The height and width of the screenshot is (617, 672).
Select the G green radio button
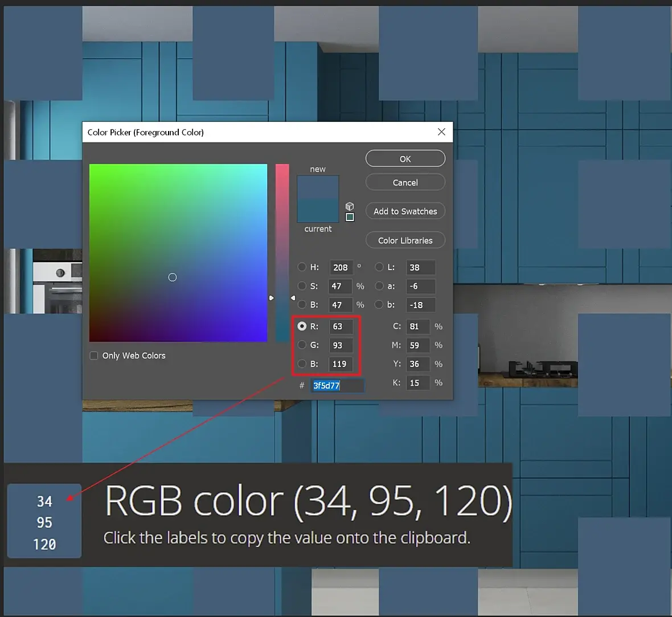[x=302, y=345]
